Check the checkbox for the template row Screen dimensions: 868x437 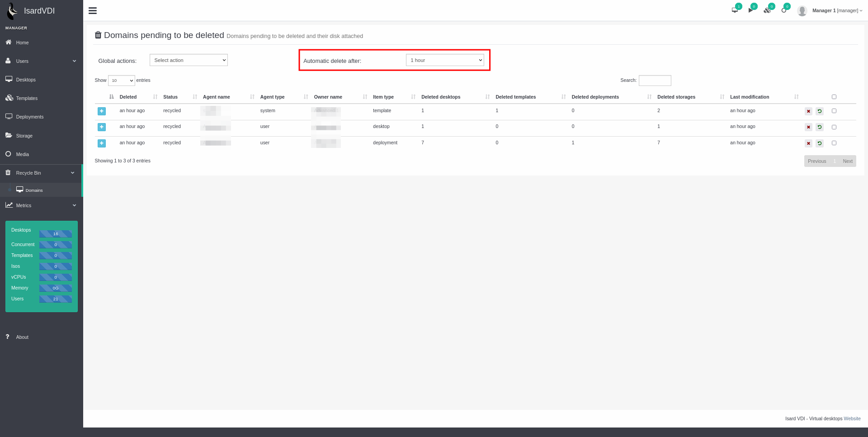(x=834, y=111)
